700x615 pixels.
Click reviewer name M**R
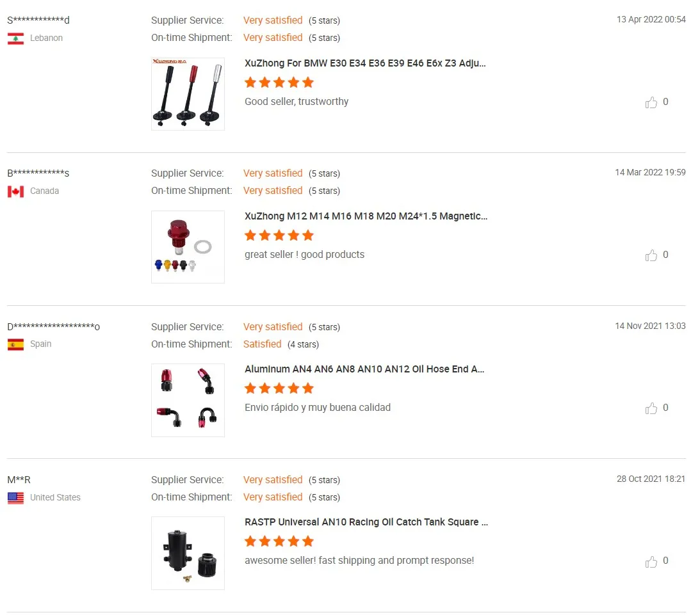tap(19, 480)
